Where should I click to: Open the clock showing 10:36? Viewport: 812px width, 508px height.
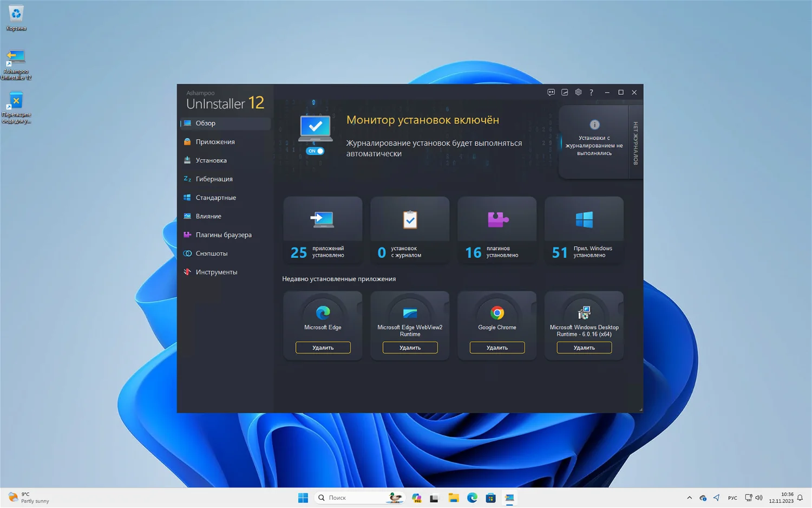click(x=781, y=498)
